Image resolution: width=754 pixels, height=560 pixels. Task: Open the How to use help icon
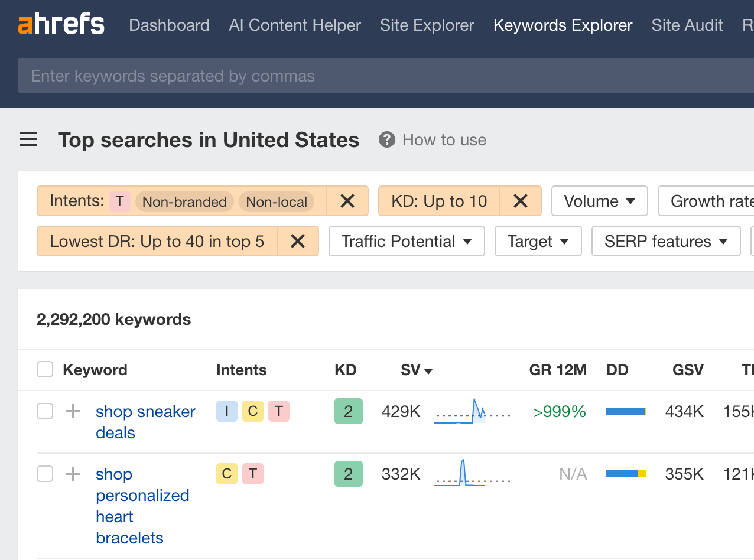pyautogui.click(x=386, y=139)
